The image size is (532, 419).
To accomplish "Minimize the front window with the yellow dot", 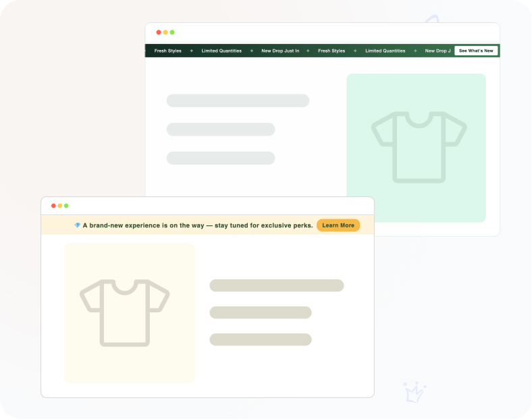I will [59, 206].
